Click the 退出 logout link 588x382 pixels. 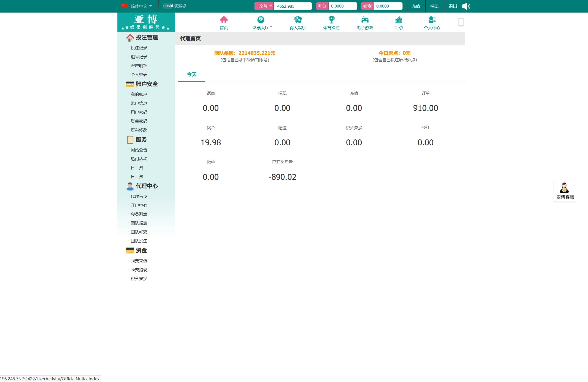pos(453,6)
